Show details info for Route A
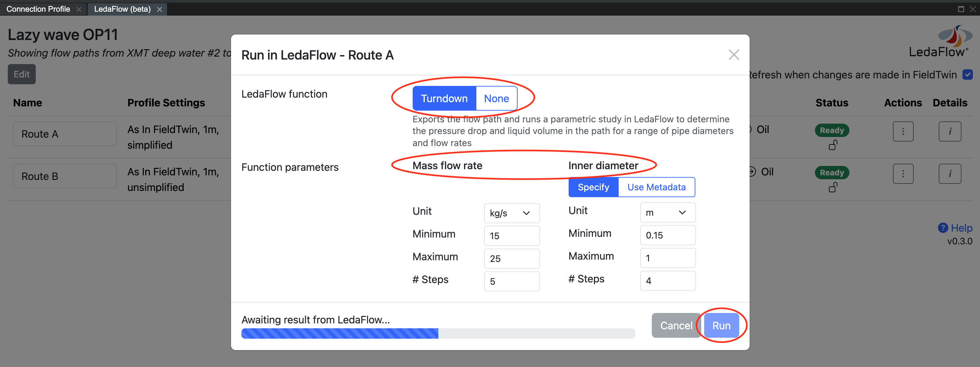980x367 pixels. click(x=949, y=131)
